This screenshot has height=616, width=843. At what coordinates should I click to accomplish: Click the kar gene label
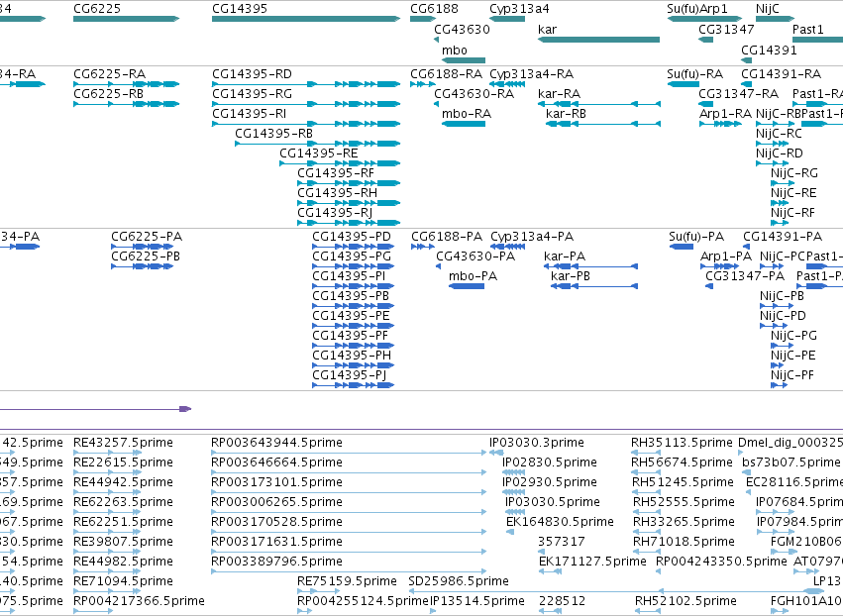[547, 30]
